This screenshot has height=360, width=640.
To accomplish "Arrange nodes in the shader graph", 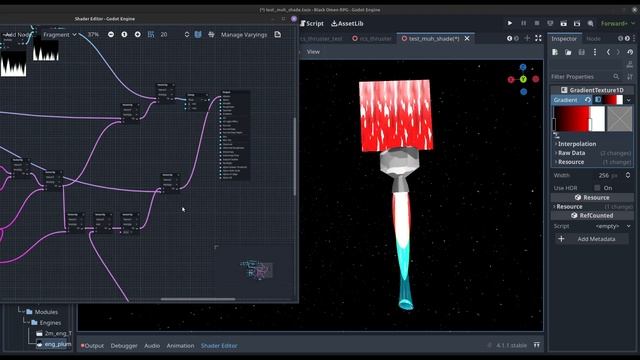I will coord(211,35).
